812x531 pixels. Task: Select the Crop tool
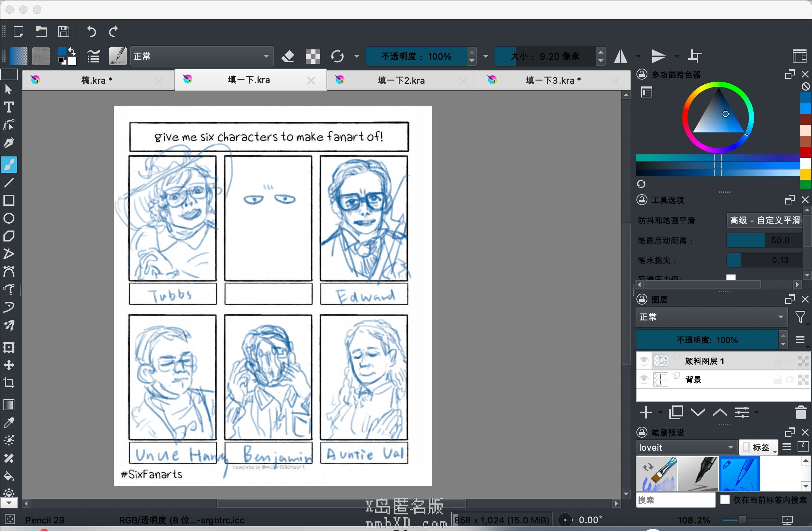click(9, 383)
